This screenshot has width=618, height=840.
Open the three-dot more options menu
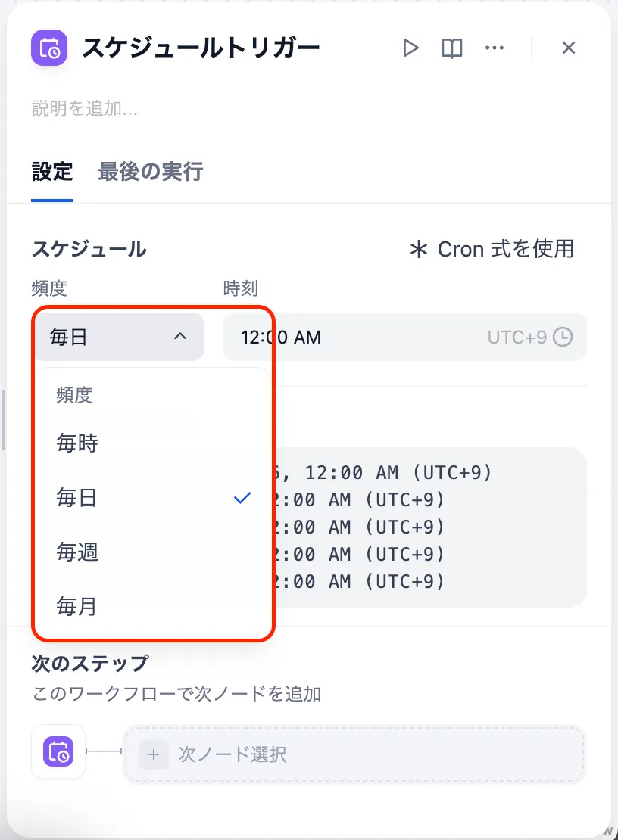point(494,48)
